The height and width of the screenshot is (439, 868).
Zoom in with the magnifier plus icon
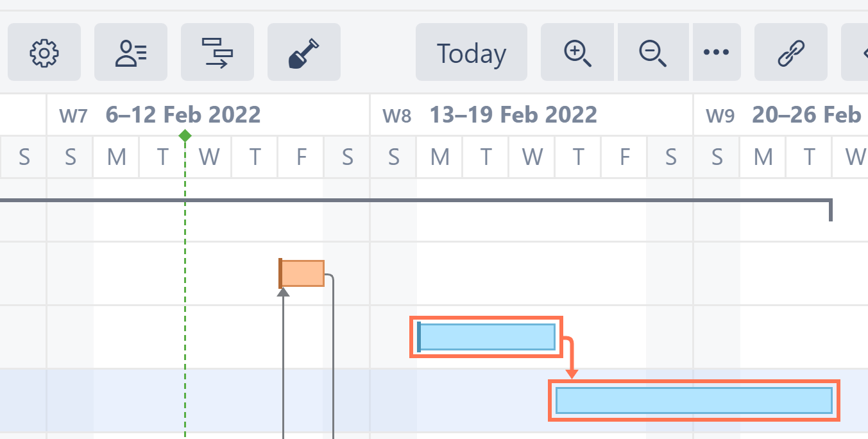click(577, 53)
